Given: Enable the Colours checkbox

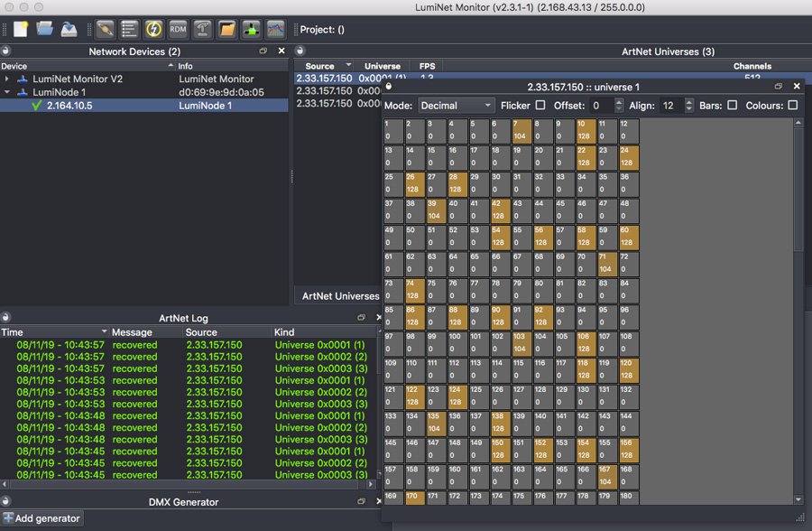Looking at the screenshot, I should pyautogui.click(x=792, y=106).
